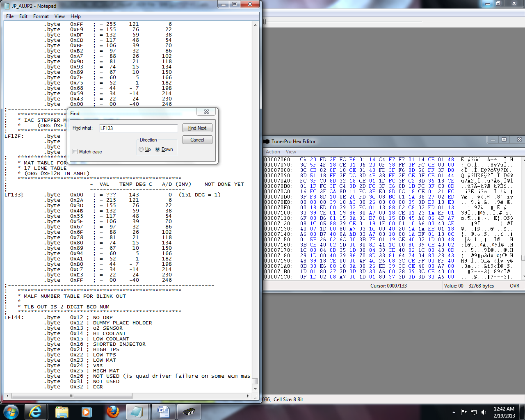Click the Find Next button
Viewport: 525px width, 420px height.
point(197,128)
